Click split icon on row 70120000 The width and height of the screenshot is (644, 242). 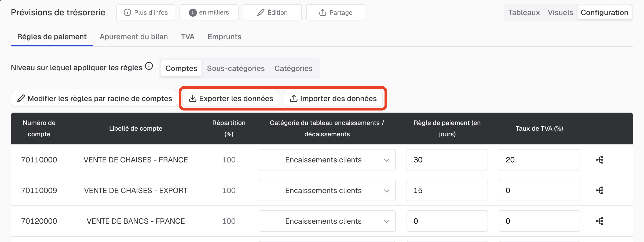[599, 221]
